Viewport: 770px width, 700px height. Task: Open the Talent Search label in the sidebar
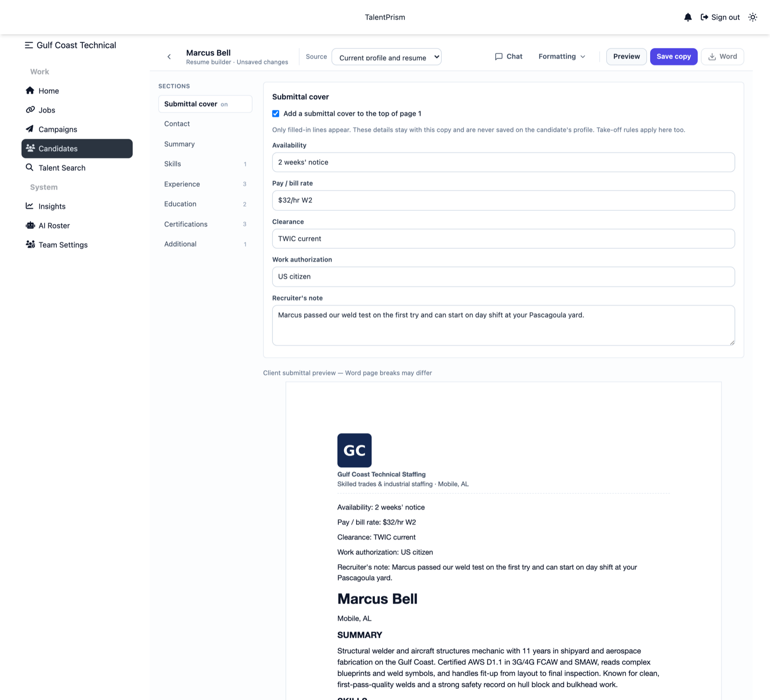tap(62, 168)
